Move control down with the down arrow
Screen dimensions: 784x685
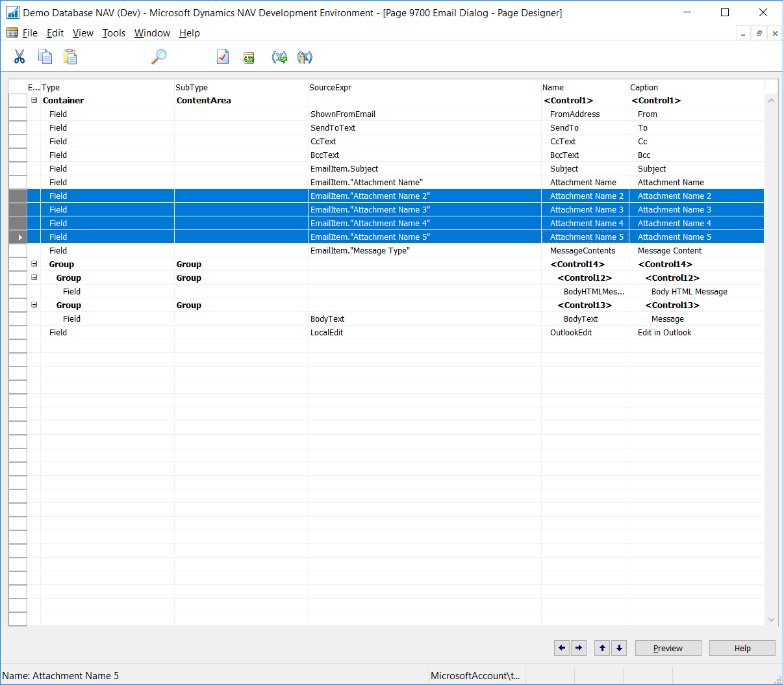pos(619,648)
